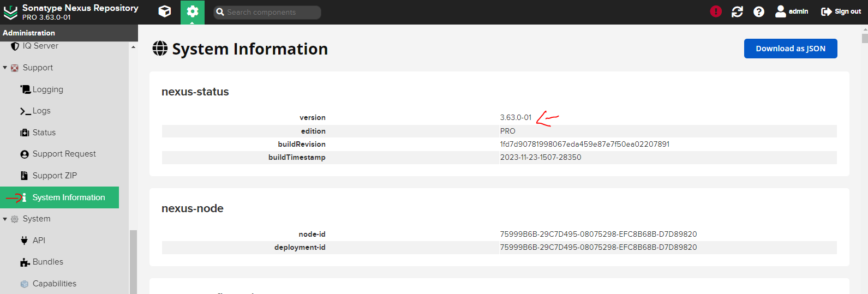The width and height of the screenshot is (868, 294).
Task: Collapse the System tree section
Action: pyautogui.click(x=5, y=219)
